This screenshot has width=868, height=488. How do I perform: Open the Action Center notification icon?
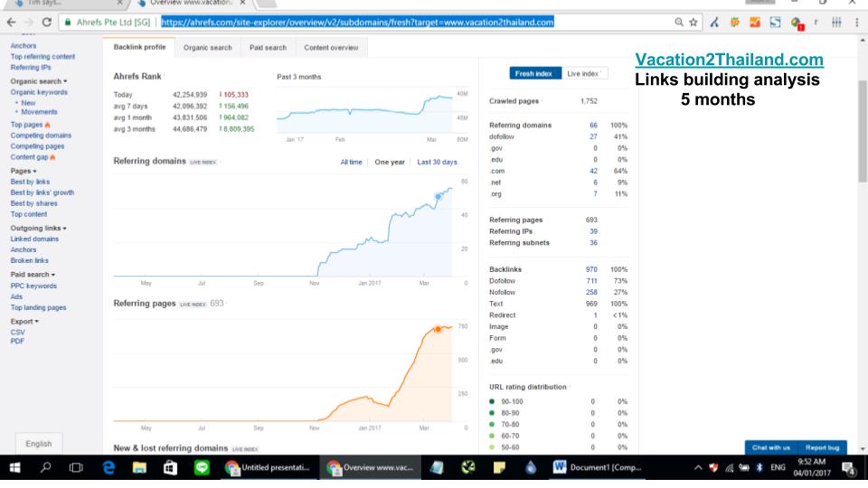(849, 468)
